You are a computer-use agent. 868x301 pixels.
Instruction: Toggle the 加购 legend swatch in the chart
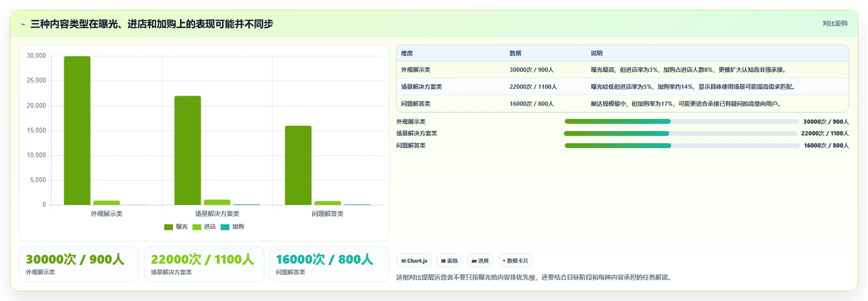pos(225,227)
